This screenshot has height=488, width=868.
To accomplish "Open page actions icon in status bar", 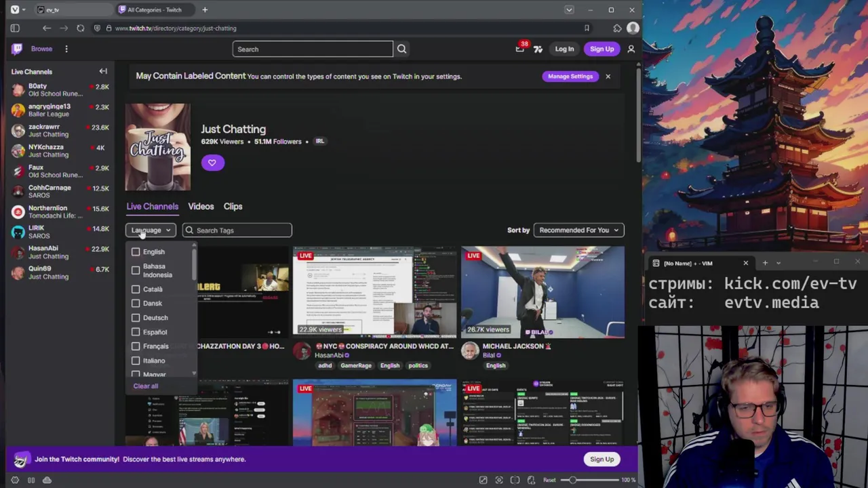I will point(531,480).
